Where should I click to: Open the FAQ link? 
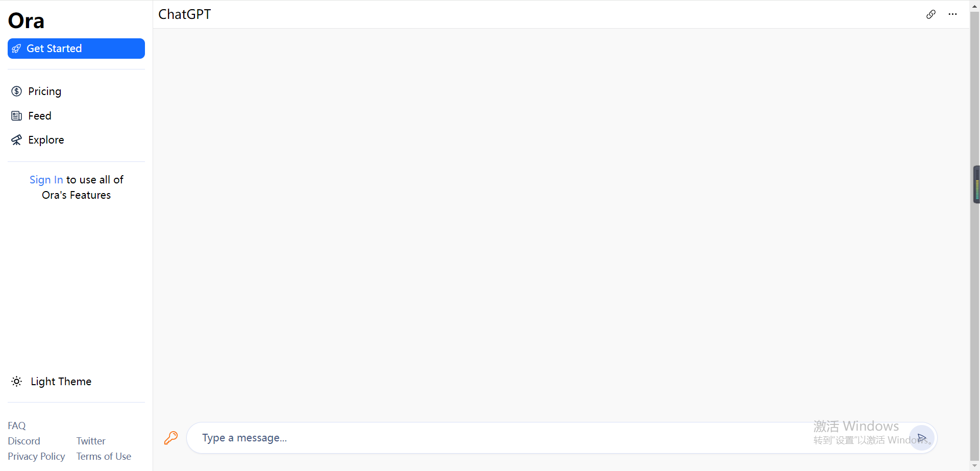point(17,426)
